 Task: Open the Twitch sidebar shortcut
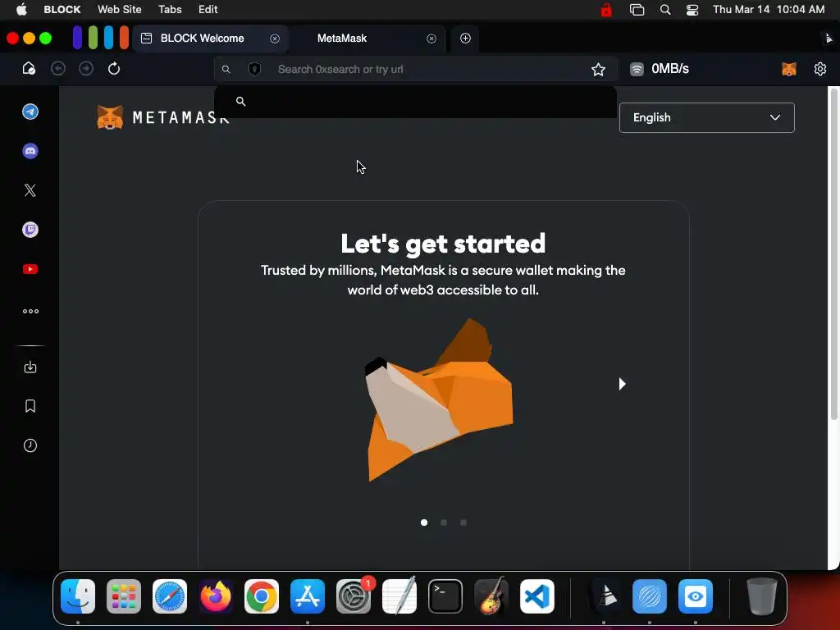pyautogui.click(x=30, y=230)
